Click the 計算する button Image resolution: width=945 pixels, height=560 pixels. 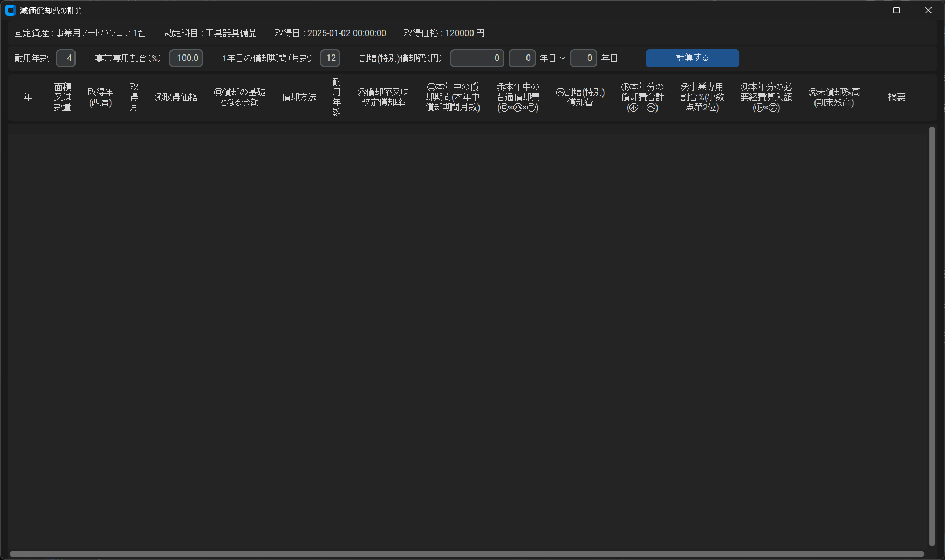coord(692,58)
